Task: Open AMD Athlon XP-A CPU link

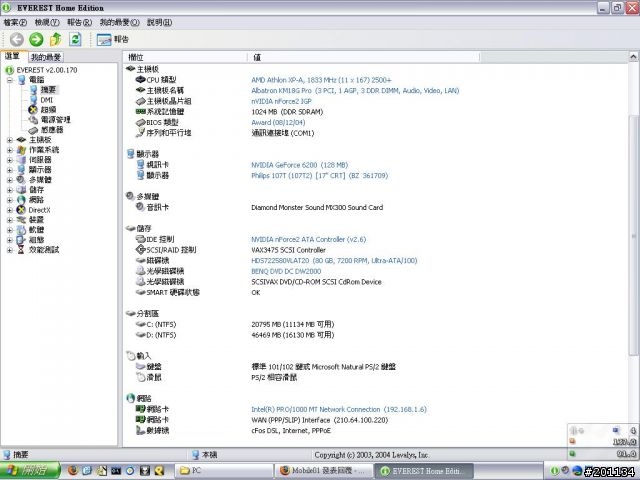Action: click(321, 80)
